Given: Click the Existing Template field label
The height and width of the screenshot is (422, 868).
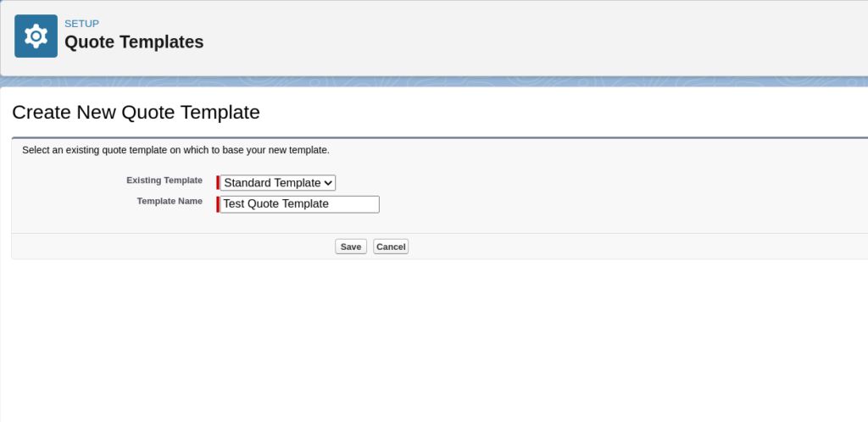Looking at the screenshot, I should click(x=164, y=180).
